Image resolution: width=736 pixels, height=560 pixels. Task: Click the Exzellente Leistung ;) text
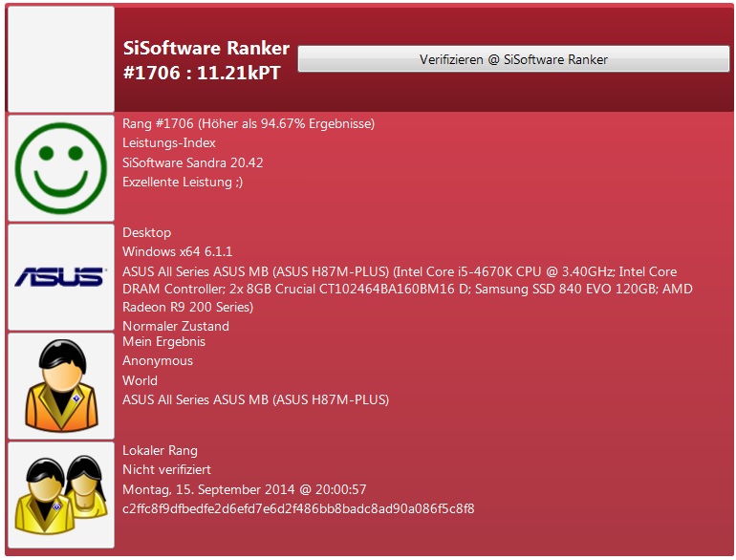[183, 183]
